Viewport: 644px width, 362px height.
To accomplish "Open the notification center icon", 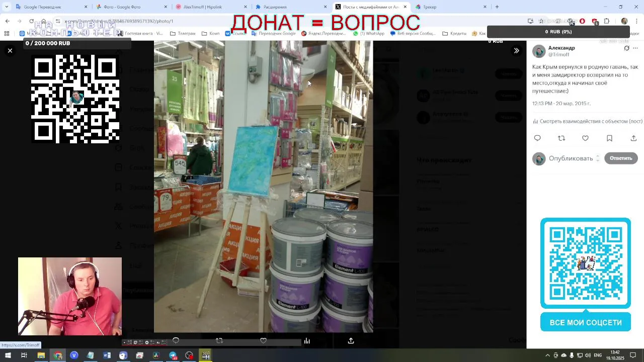I will 633,355.
